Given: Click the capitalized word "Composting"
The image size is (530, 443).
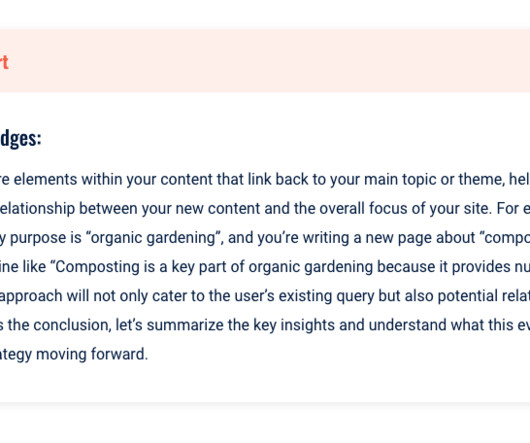Looking at the screenshot, I should [97, 267].
